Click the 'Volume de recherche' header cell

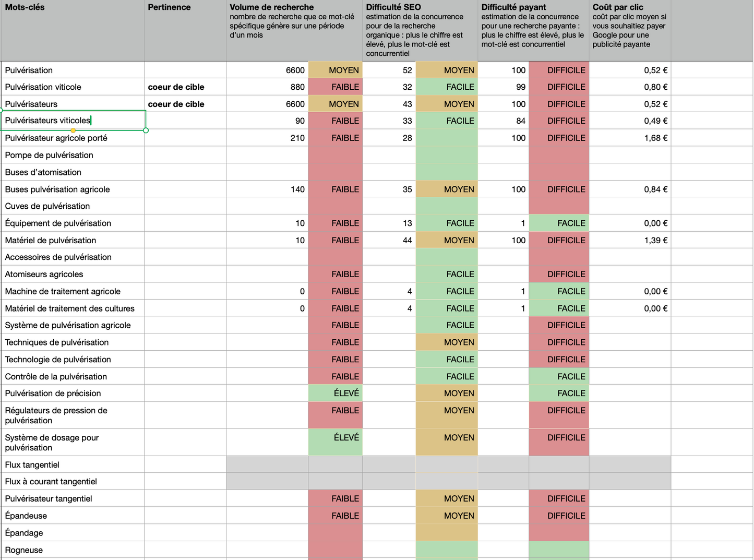click(294, 30)
